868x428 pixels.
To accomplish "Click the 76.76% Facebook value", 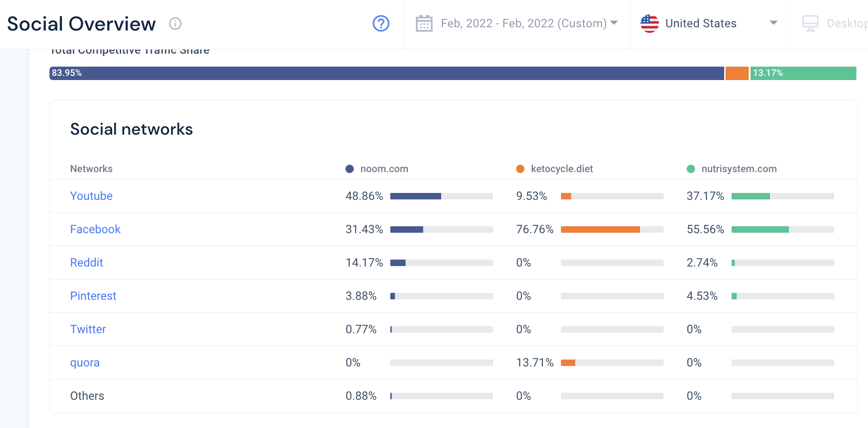I will (535, 230).
